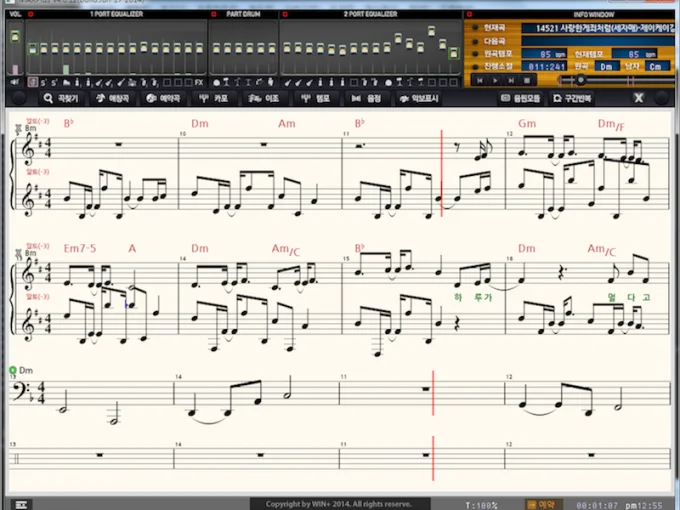Click the hand icon on 애창곡

point(100,98)
